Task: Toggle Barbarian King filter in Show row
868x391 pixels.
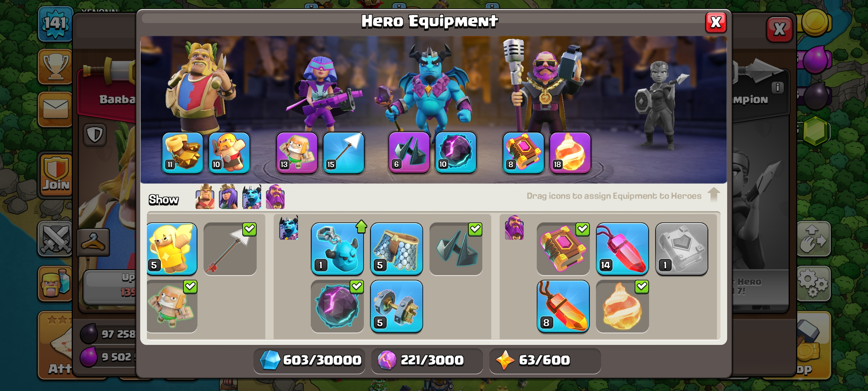Action: [x=205, y=196]
